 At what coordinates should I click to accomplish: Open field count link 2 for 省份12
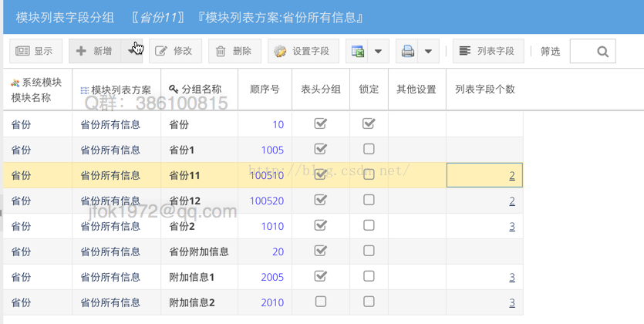[x=512, y=201]
